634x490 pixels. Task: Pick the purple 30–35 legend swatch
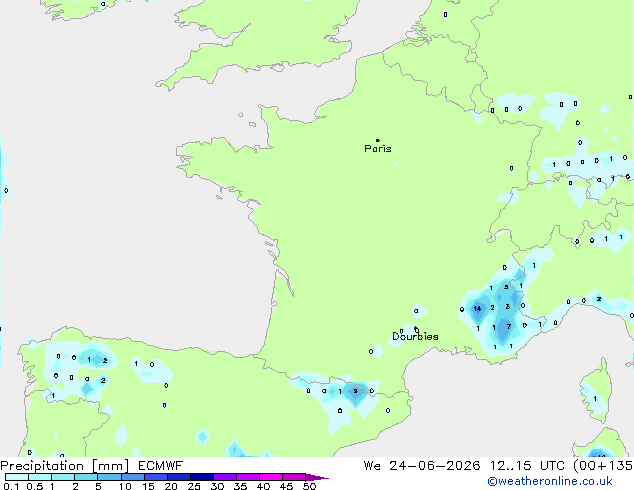225,477
